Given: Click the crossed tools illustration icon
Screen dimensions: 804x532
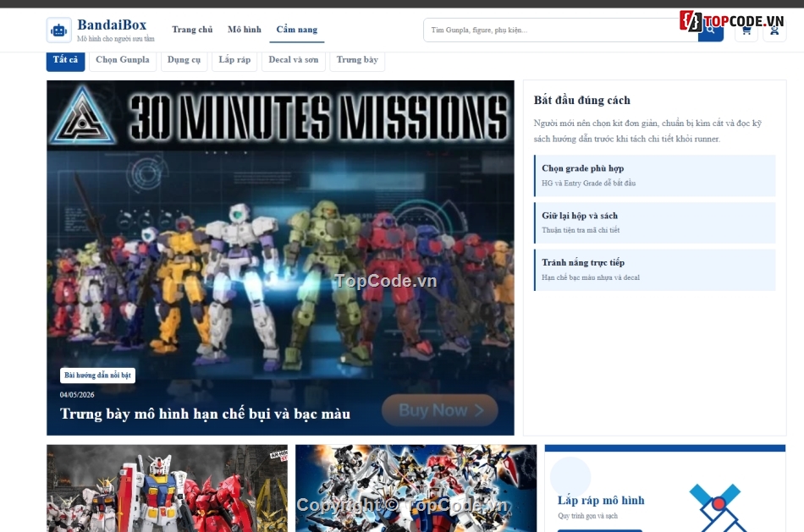Looking at the screenshot, I should point(718,508).
